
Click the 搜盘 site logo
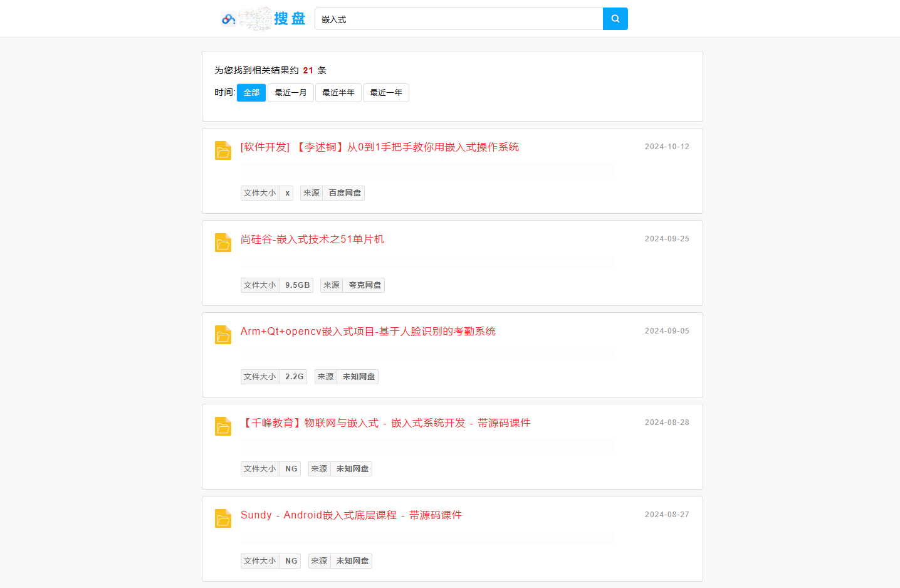[x=263, y=19]
